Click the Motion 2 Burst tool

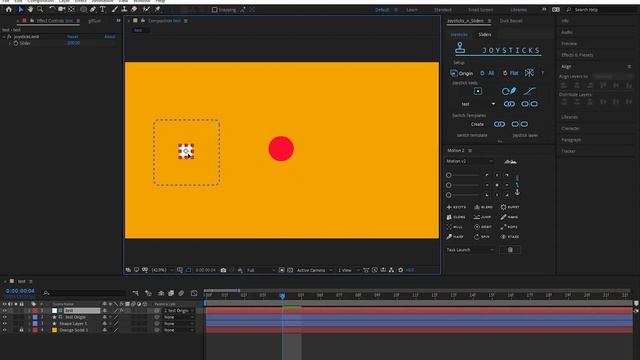[x=510, y=207]
